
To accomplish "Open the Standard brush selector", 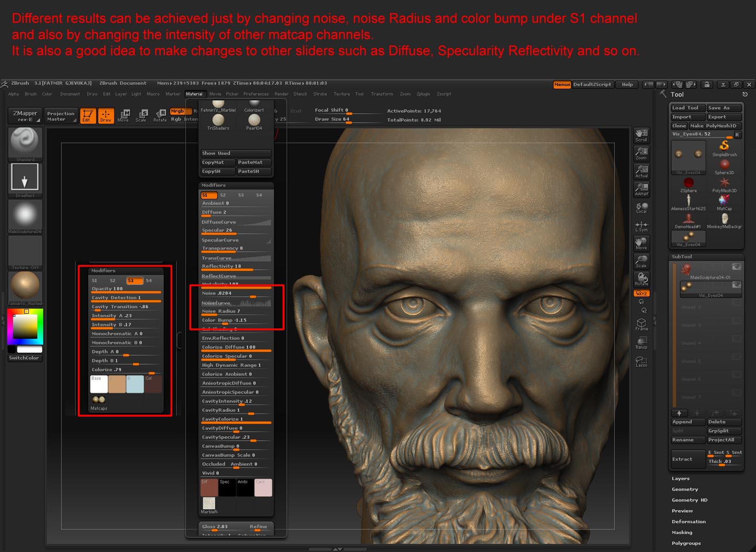I will 25,144.
